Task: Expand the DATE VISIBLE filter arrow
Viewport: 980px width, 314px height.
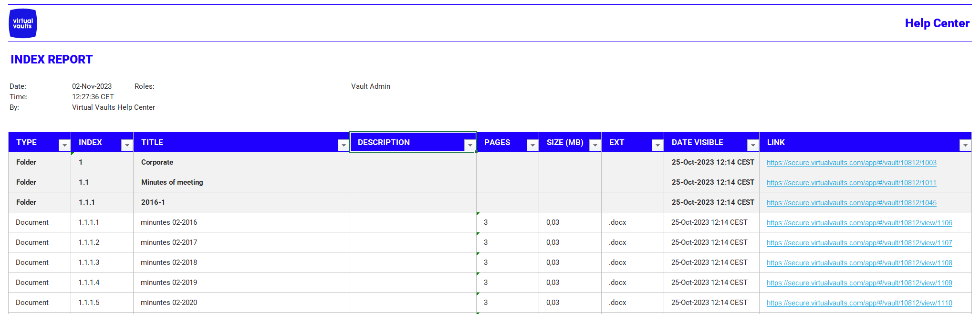Action: point(752,146)
